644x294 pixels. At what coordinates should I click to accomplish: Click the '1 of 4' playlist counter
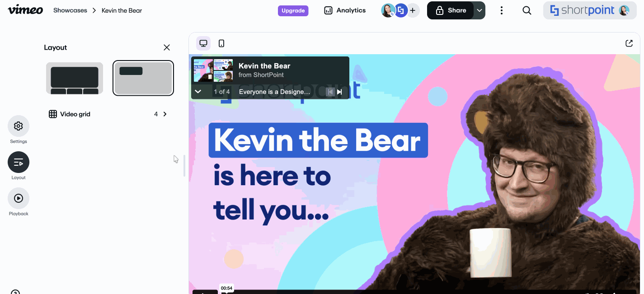click(222, 92)
